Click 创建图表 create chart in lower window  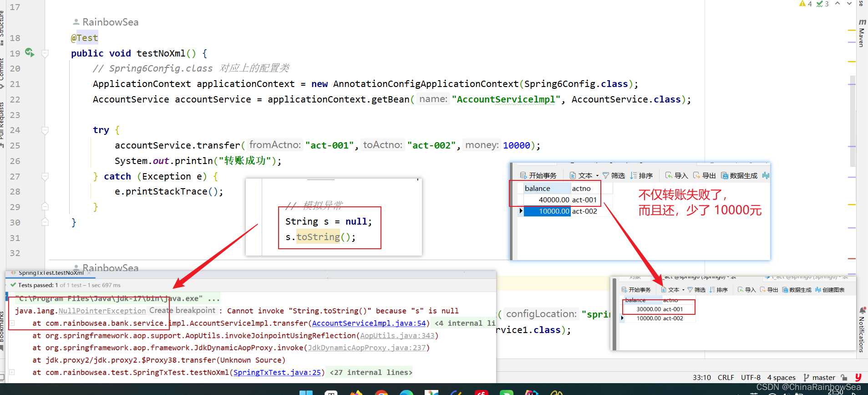830,290
